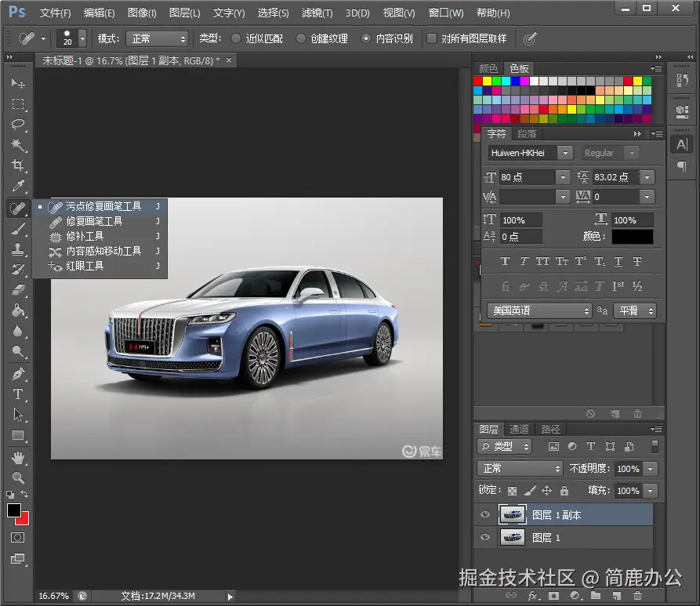Select the Magic Wand tool

(x=17, y=145)
